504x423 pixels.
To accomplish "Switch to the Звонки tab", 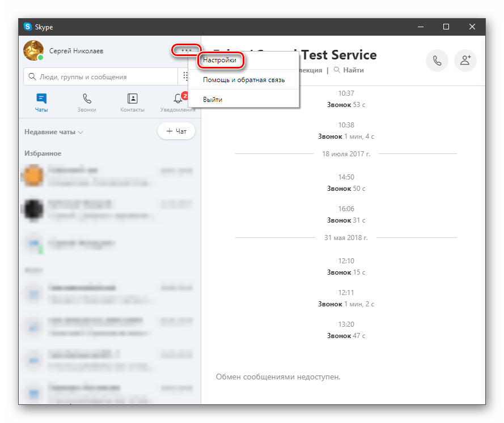I will click(87, 102).
